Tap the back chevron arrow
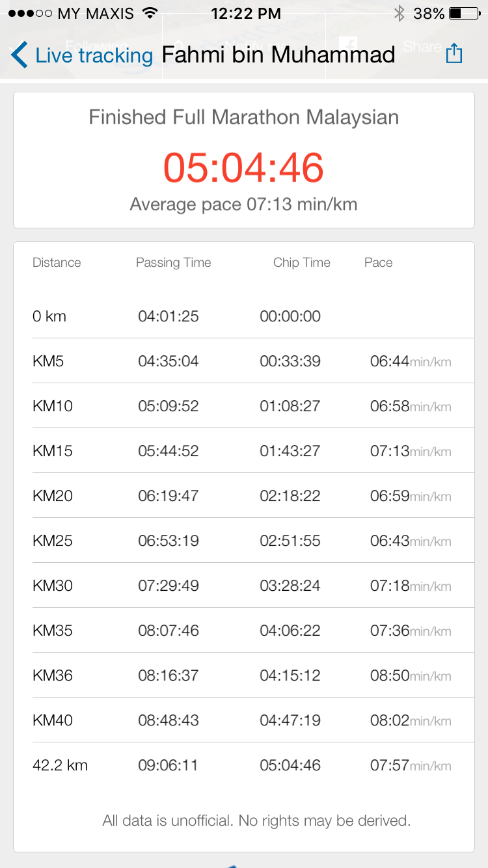 (20, 55)
